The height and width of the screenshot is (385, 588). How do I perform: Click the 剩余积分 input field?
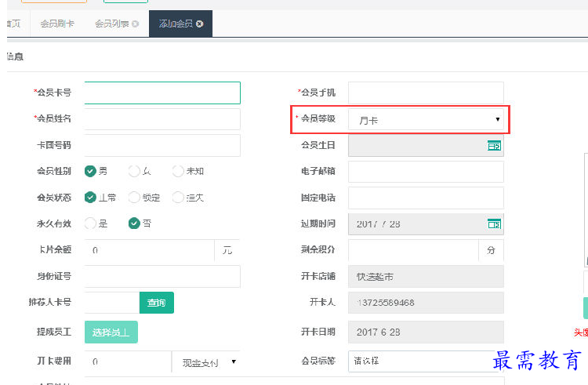coord(414,250)
